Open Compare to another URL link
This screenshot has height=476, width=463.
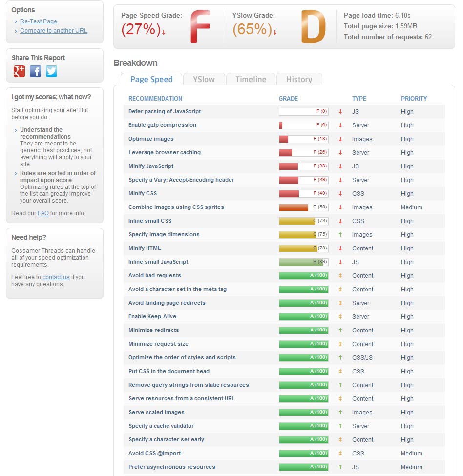click(54, 31)
